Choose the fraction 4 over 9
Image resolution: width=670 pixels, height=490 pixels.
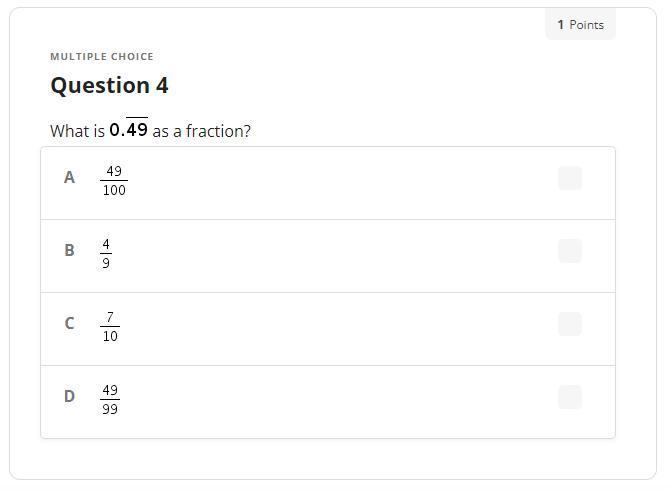pyautogui.click(x=106, y=253)
